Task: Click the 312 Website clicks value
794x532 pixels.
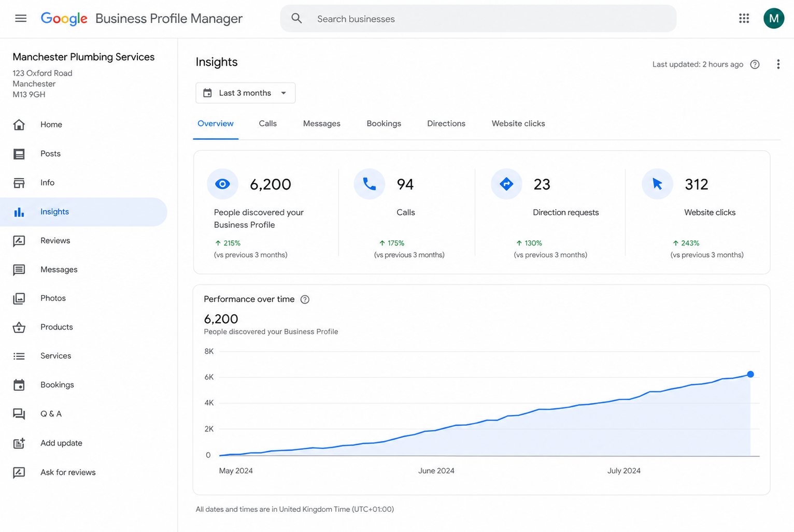Action: pyautogui.click(x=697, y=184)
